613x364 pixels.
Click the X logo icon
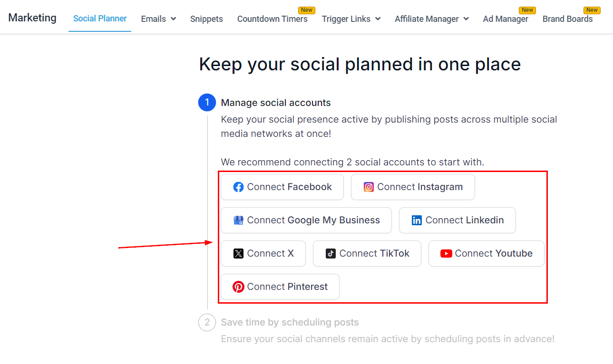238,254
